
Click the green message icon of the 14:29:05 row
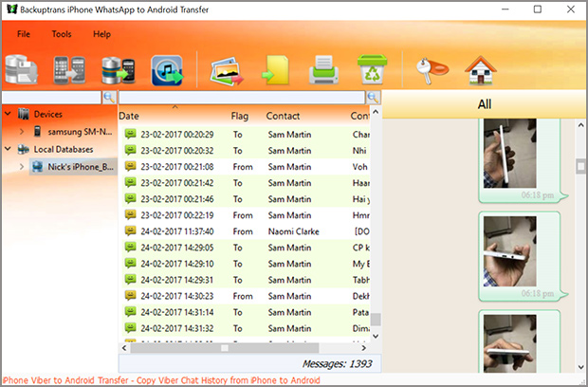coord(130,248)
